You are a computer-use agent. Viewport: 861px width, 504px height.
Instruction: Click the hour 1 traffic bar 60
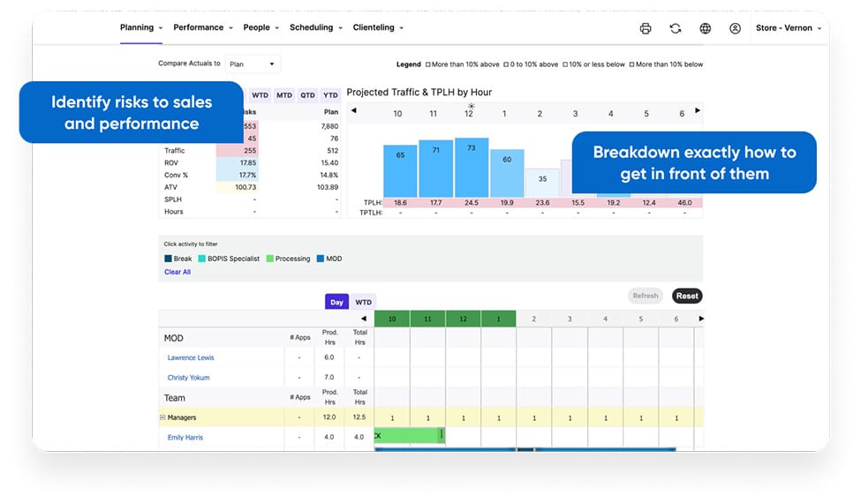pyautogui.click(x=507, y=173)
